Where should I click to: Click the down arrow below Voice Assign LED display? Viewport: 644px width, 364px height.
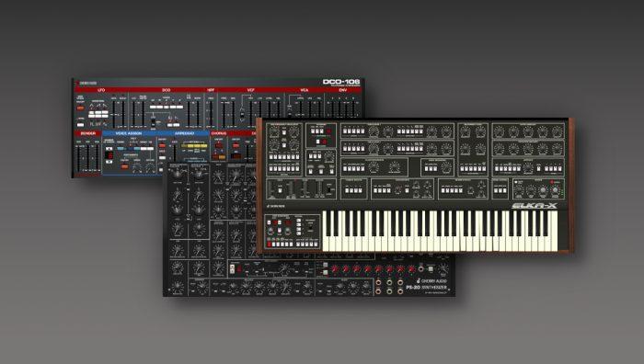coord(109,162)
